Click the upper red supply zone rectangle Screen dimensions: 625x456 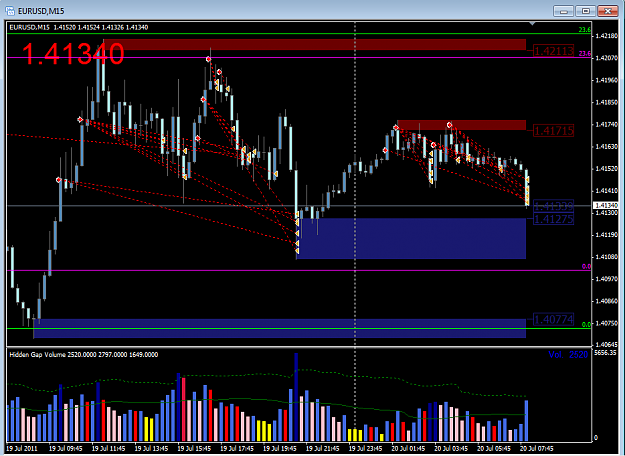click(314, 44)
